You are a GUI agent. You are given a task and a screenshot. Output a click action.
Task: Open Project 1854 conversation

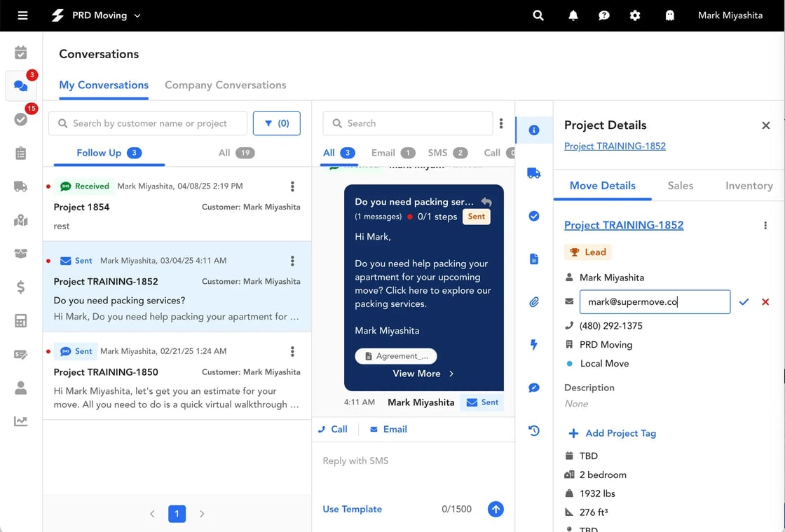click(x=177, y=205)
